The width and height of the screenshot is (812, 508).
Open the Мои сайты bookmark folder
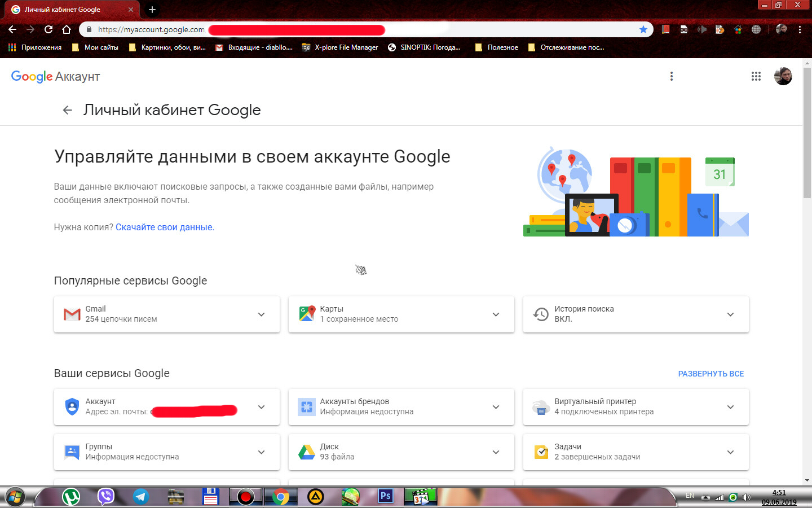tap(95, 47)
